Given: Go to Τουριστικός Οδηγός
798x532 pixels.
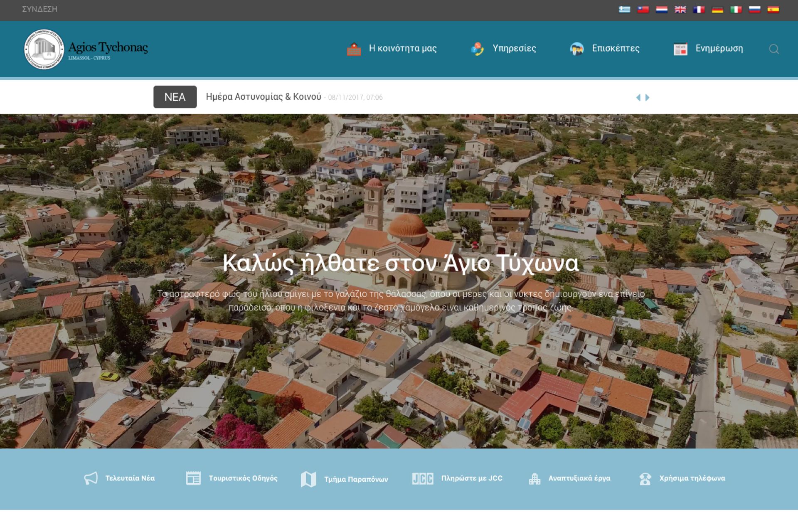Looking at the screenshot, I should point(243,478).
